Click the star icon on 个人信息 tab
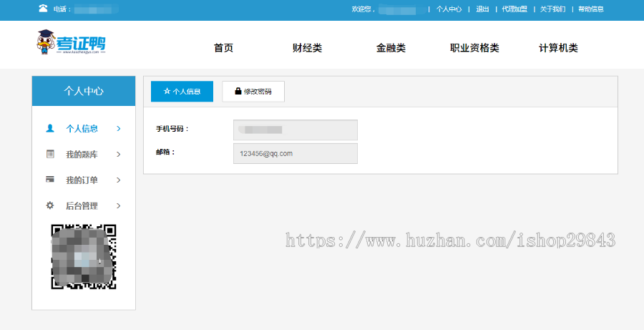The width and height of the screenshot is (644, 330). pyautogui.click(x=167, y=92)
